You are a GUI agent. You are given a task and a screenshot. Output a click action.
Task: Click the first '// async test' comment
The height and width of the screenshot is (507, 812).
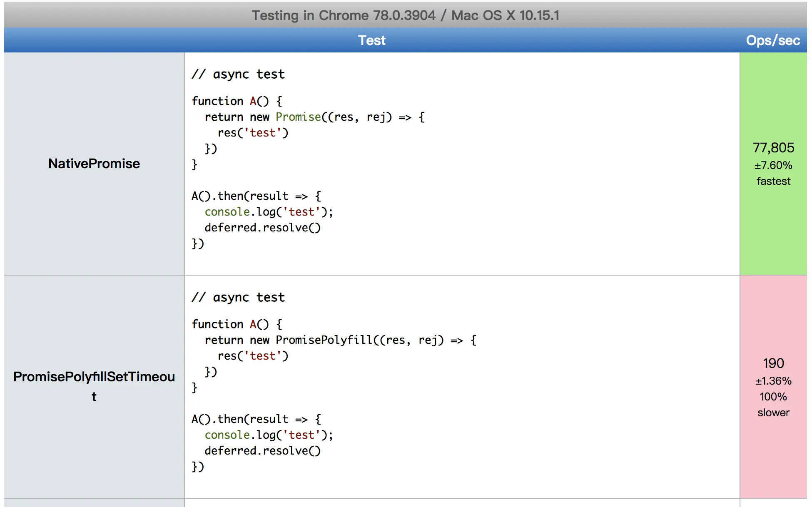[x=238, y=75]
